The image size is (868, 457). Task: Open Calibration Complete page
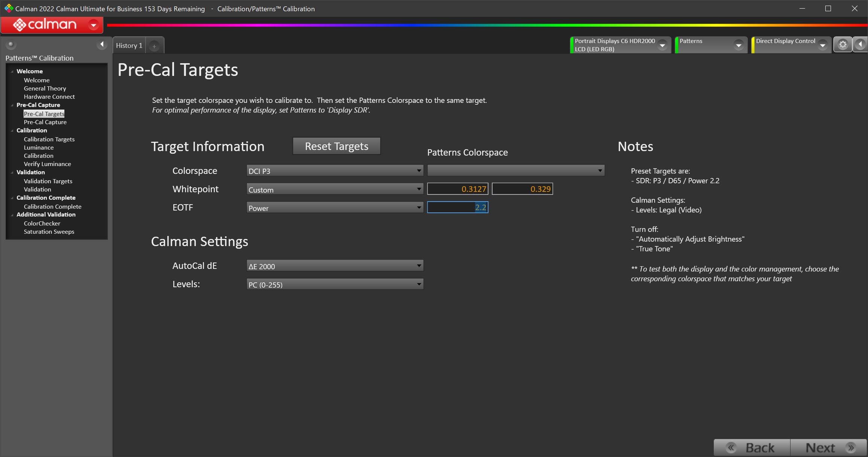coord(53,206)
